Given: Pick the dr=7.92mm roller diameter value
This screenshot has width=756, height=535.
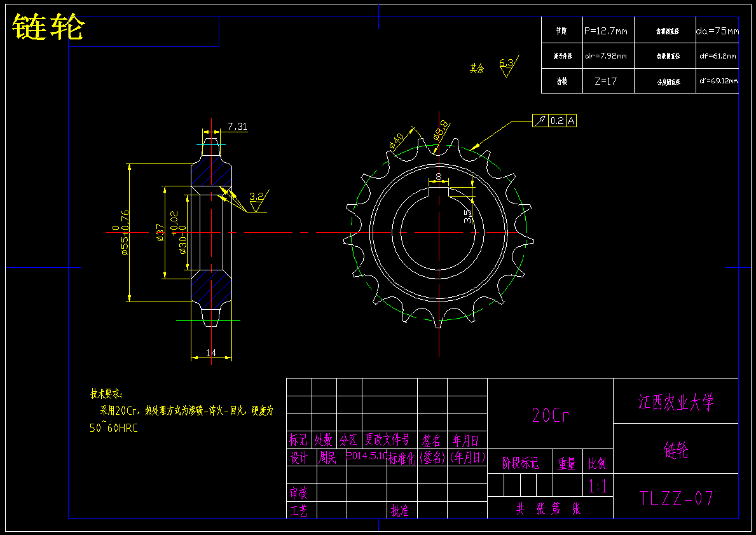Looking at the screenshot, I should 606,56.
